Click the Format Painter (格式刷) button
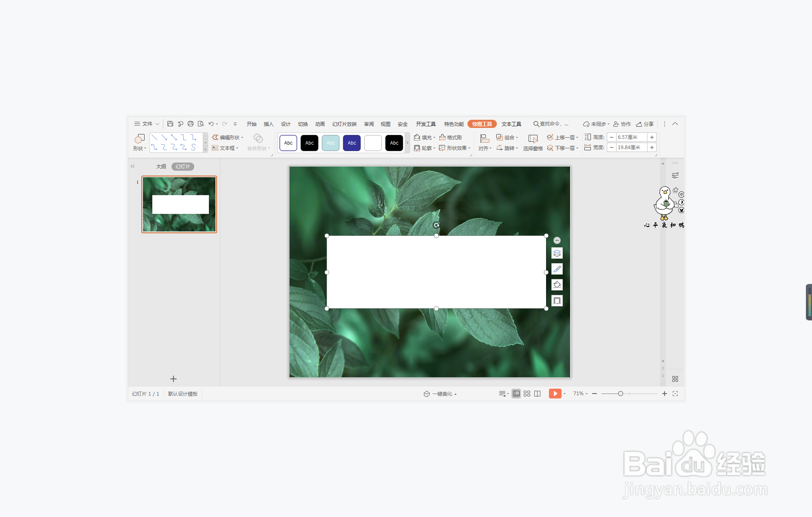Image resolution: width=812 pixels, height=517 pixels. [450, 137]
